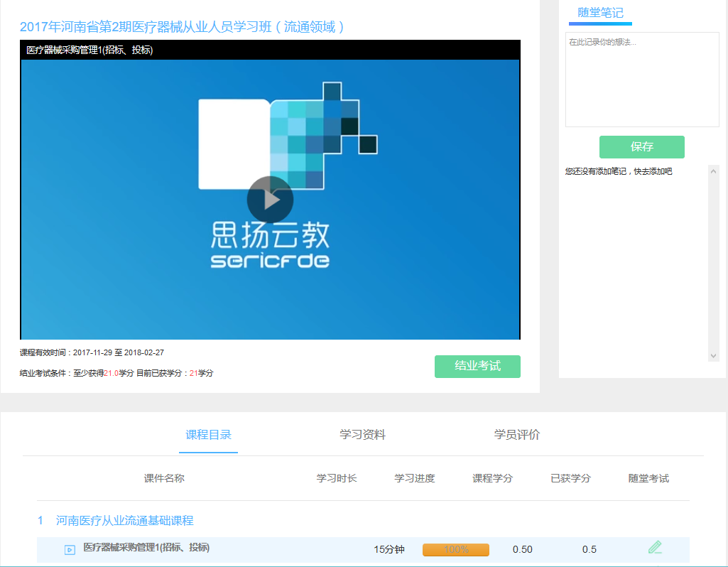
Task: Play the course video
Action: [270, 200]
